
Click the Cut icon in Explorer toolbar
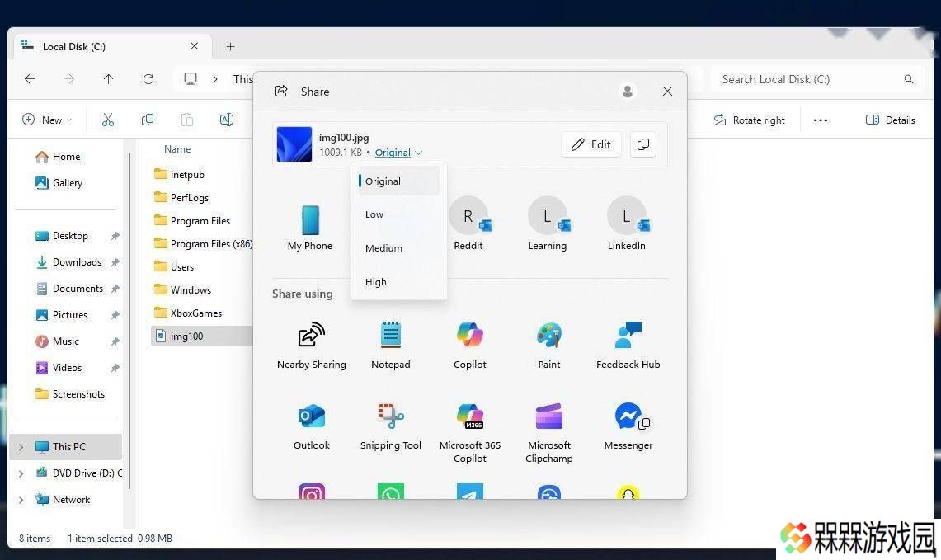108,120
